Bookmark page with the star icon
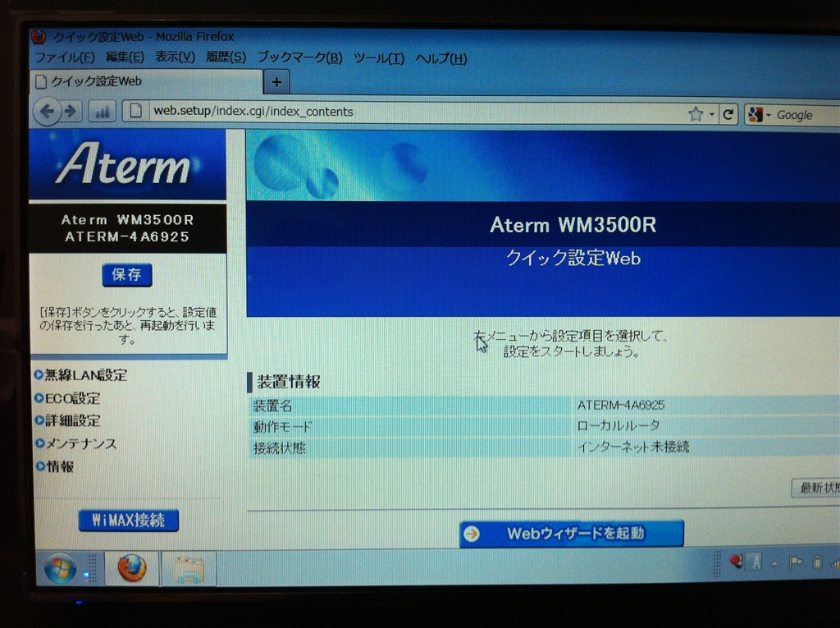Viewport: 840px width, 628px height. (x=696, y=113)
